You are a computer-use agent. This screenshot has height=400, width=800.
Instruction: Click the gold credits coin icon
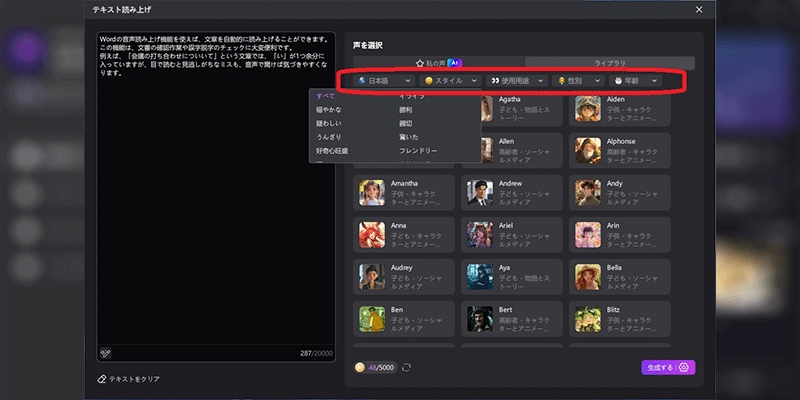[x=360, y=367]
